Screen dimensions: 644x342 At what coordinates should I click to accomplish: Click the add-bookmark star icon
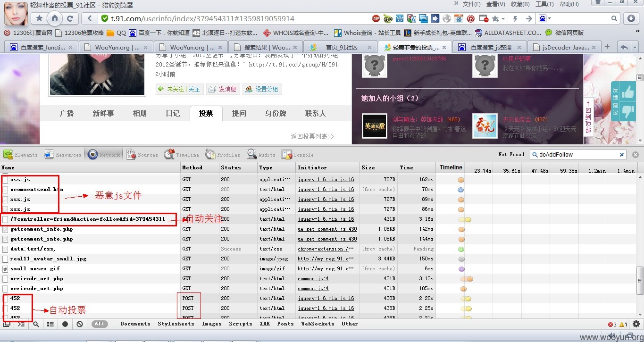point(495,19)
